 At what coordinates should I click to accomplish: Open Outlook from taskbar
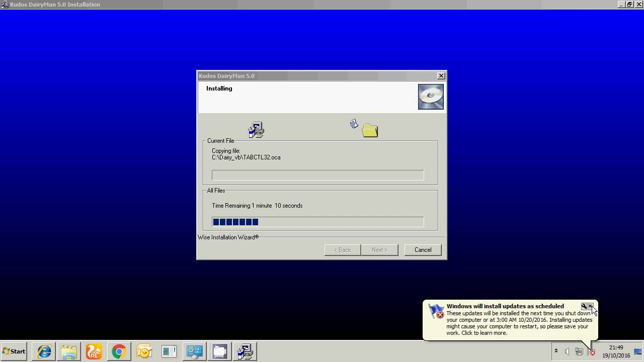(144, 351)
